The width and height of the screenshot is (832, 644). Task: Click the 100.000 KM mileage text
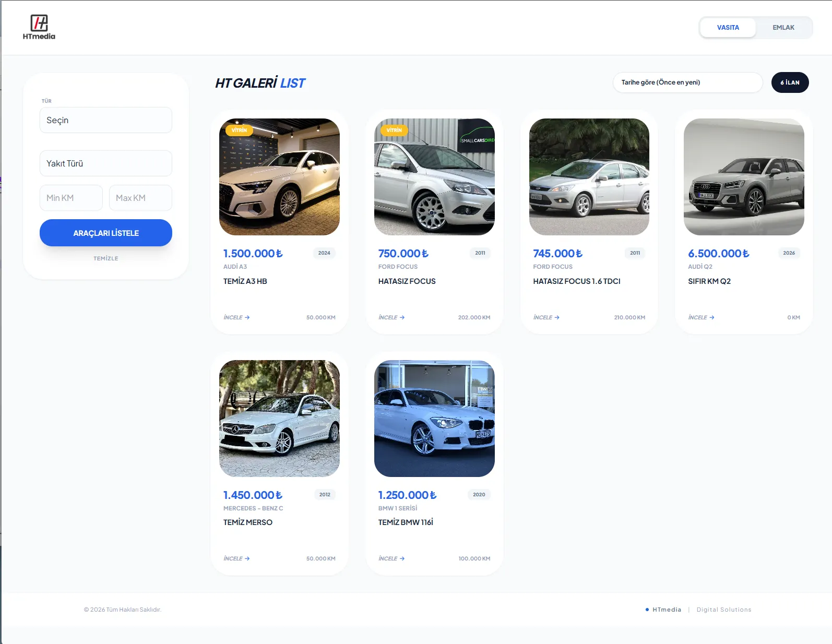pos(474,558)
